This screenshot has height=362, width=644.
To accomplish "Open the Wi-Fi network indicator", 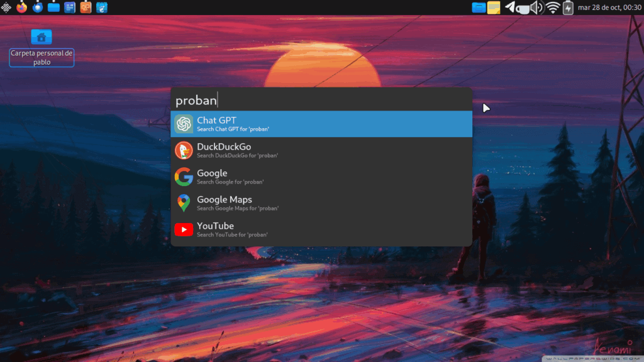I will pos(552,8).
